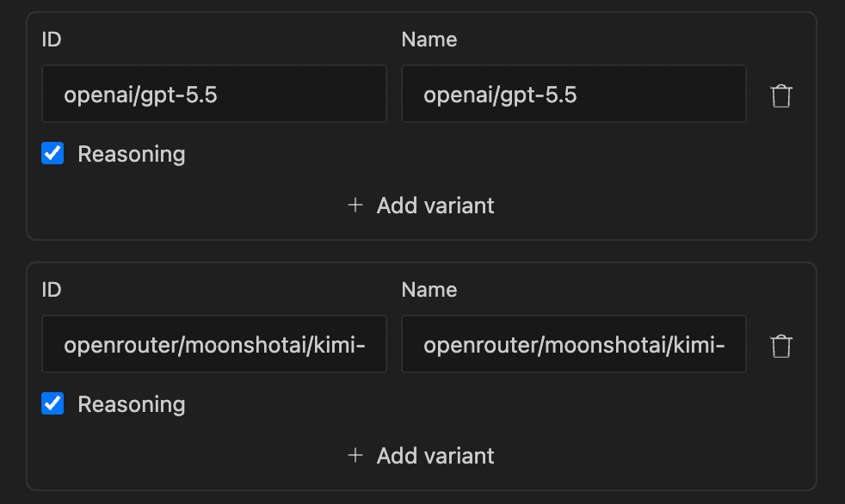Add a variant to the openrouter/moonshotai/kimi model
This screenshot has width=845, height=504.
click(x=421, y=456)
